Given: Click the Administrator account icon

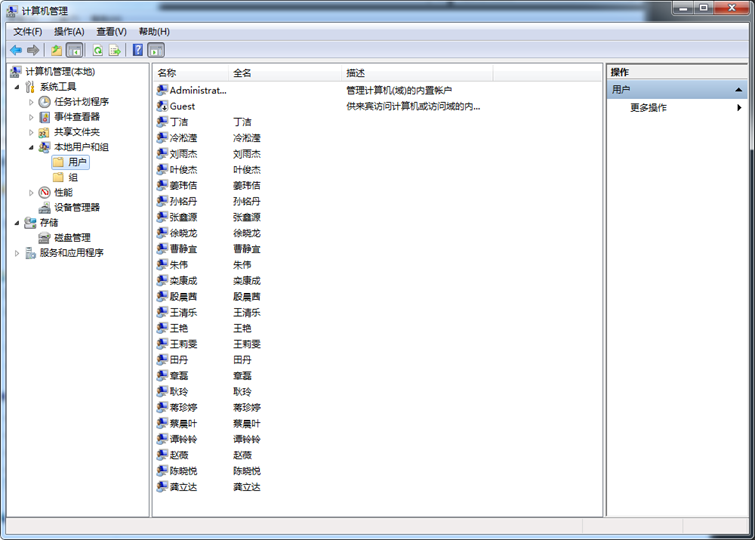Looking at the screenshot, I should [162, 90].
